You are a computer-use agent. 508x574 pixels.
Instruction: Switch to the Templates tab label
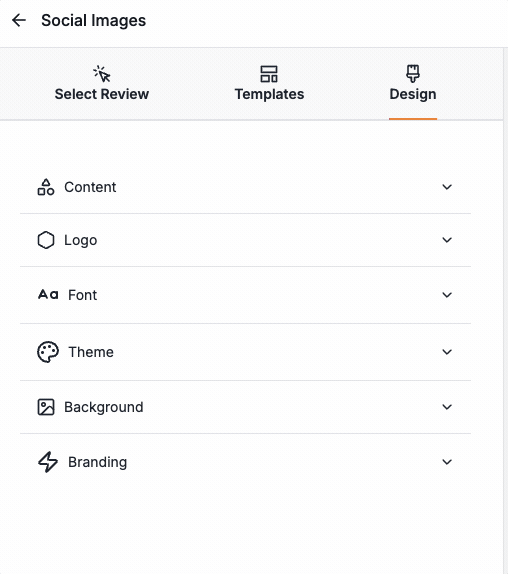pyautogui.click(x=269, y=94)
